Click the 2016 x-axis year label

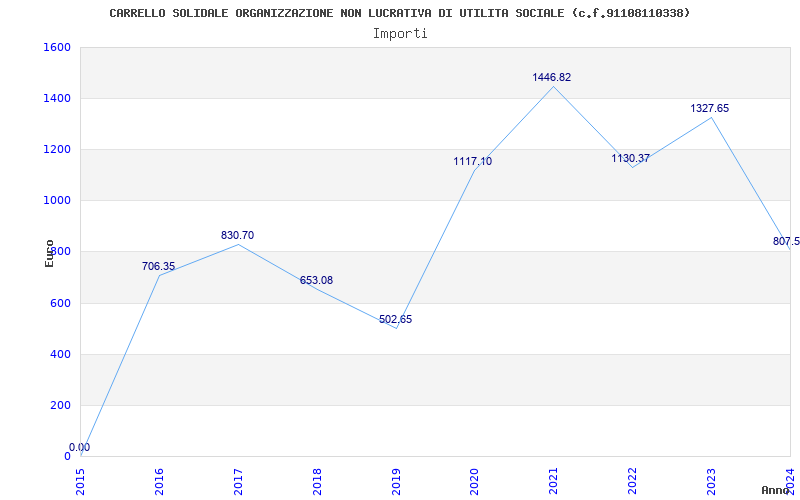click(x=159, y=481)
